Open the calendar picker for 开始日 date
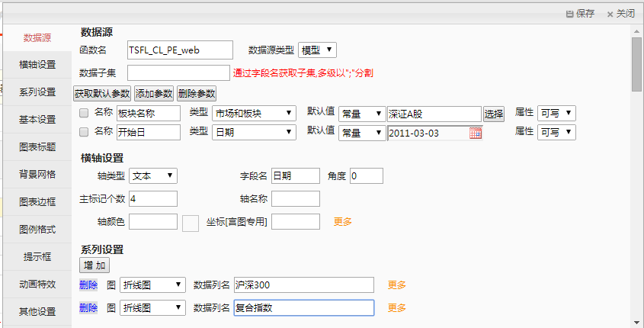Viewport: 644px width, 328px height. pyautogui.click(x=475, y=133)
